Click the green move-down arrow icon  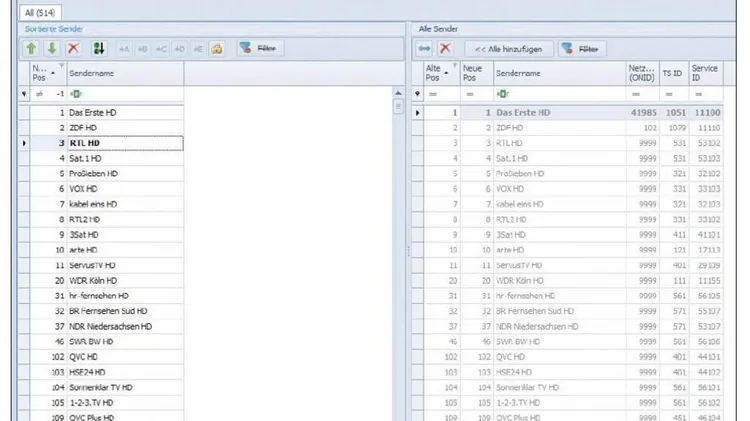(x=52, y=48)
